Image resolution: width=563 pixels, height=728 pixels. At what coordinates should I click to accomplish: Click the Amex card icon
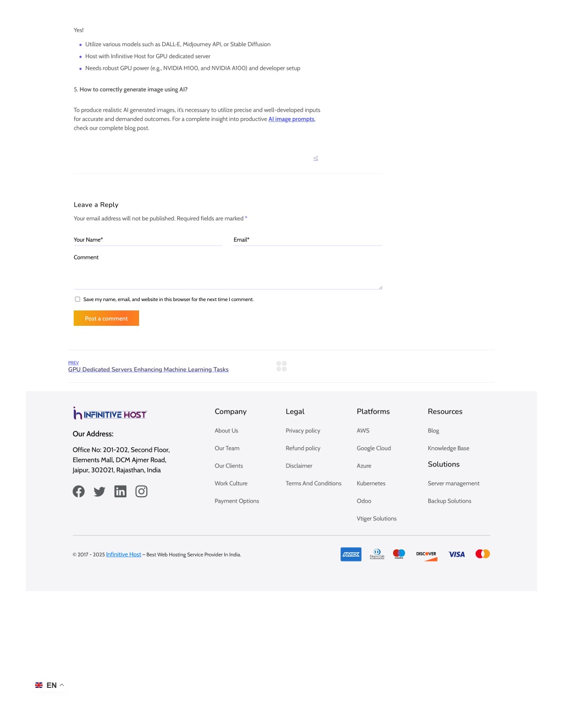click(x=351, y=554)
